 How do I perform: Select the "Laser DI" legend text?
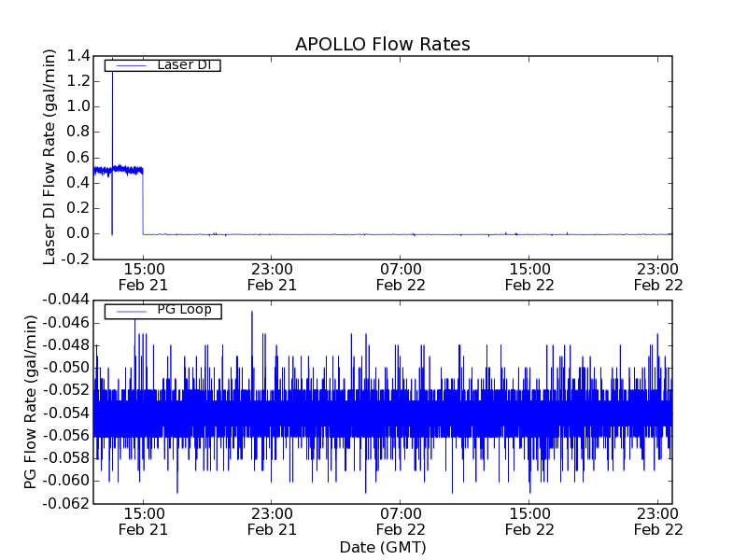point(183,64)
